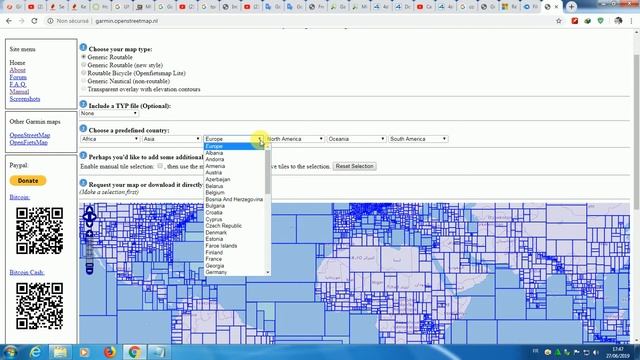This screenshot has height=360, width=640.
Task: Click the Reset Selection button
Action: [354, 166]
